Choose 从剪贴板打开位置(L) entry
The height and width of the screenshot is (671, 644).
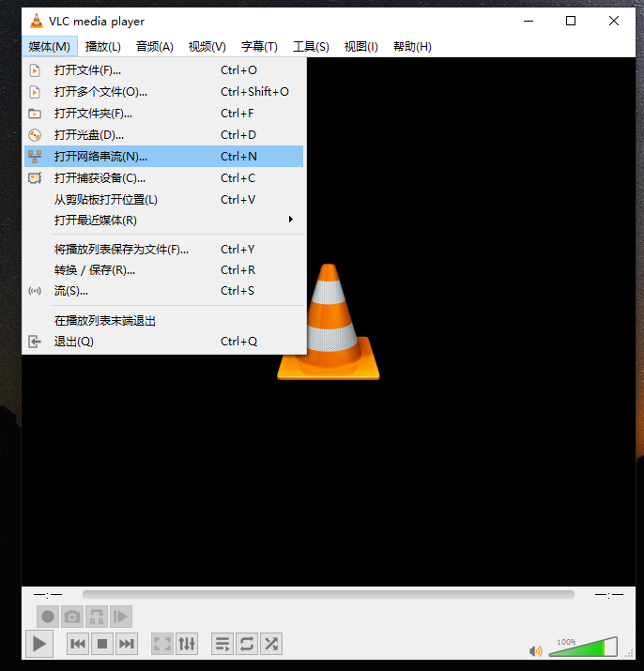point(164,199)
